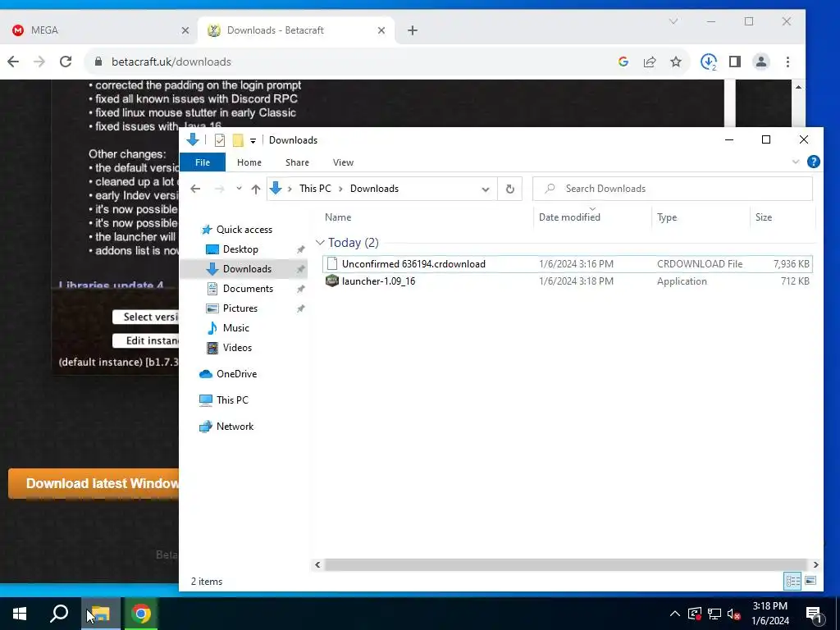Refresh the Downloads folder
Image resolution: width=840 pixels, height=630 pixels.
[x=510, y=189]
